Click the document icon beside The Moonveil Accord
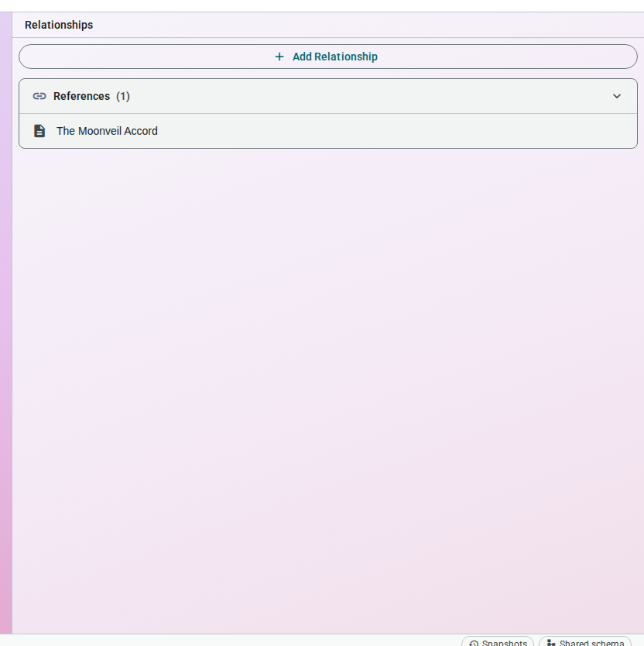This screenshot has height=646, width=644. (39, 131)
